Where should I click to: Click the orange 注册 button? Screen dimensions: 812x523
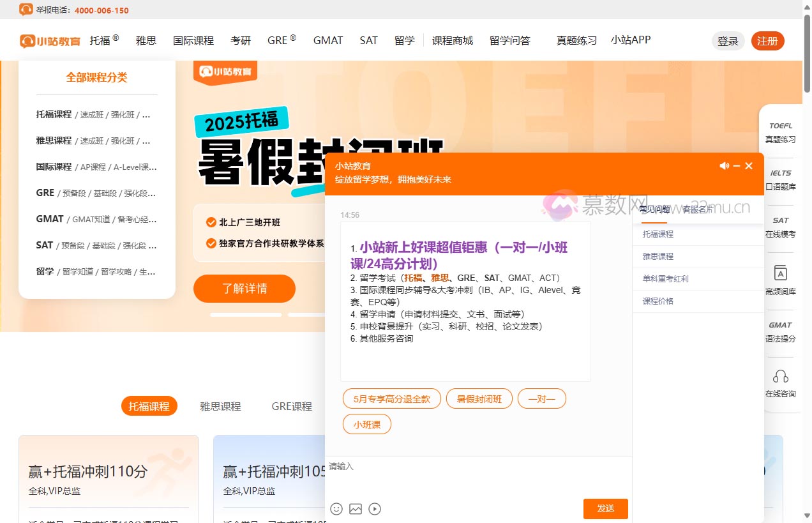click(767, 40)
